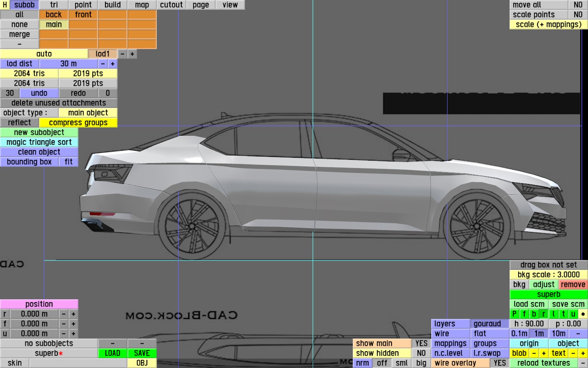Remove the background image
This screenshot has height=368, width=588.
[573, 285]
